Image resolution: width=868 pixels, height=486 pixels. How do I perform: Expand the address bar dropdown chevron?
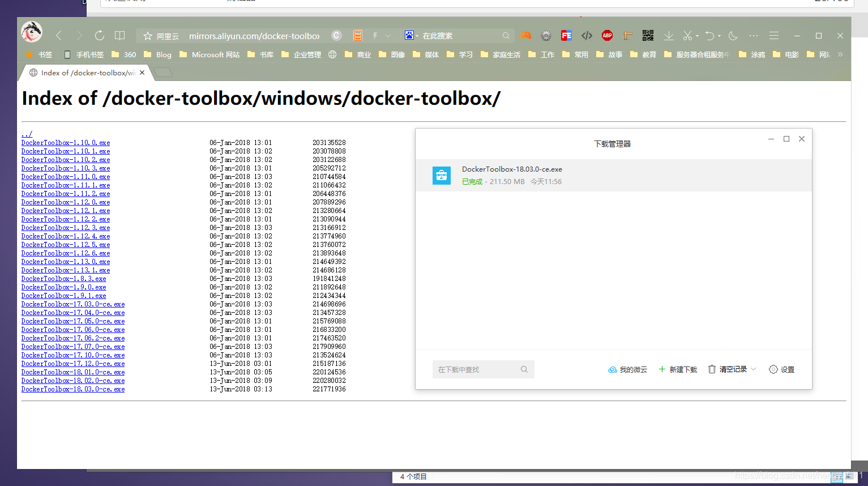point(388,36)
